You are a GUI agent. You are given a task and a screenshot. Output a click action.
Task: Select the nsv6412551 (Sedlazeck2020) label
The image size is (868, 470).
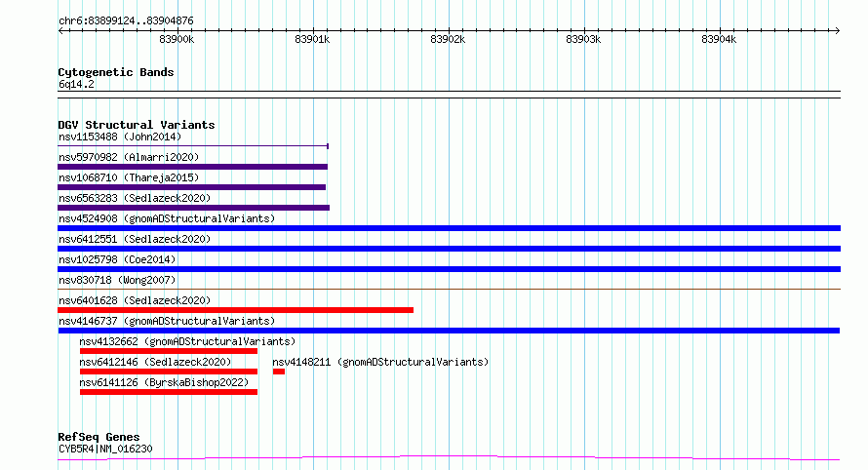(135, 239)
